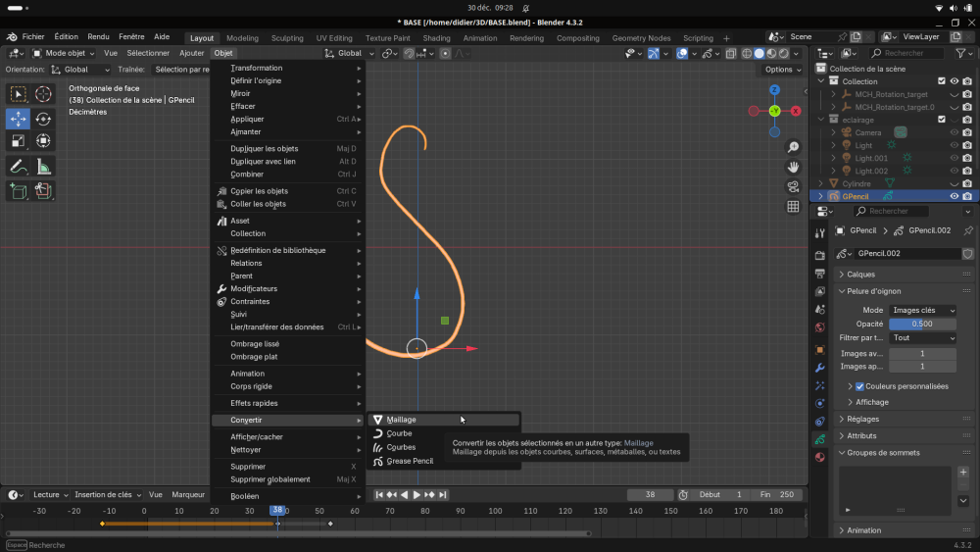Viewport: 980px width, 552px height.
Task: Open the Options button in viewport header
Action: click(783, 70)
